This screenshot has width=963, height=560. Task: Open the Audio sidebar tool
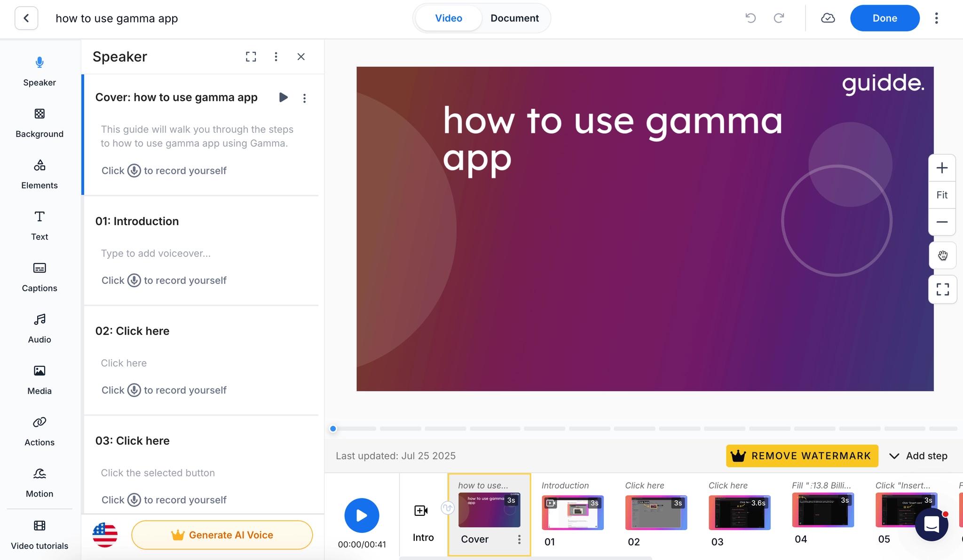click(39, 328)
